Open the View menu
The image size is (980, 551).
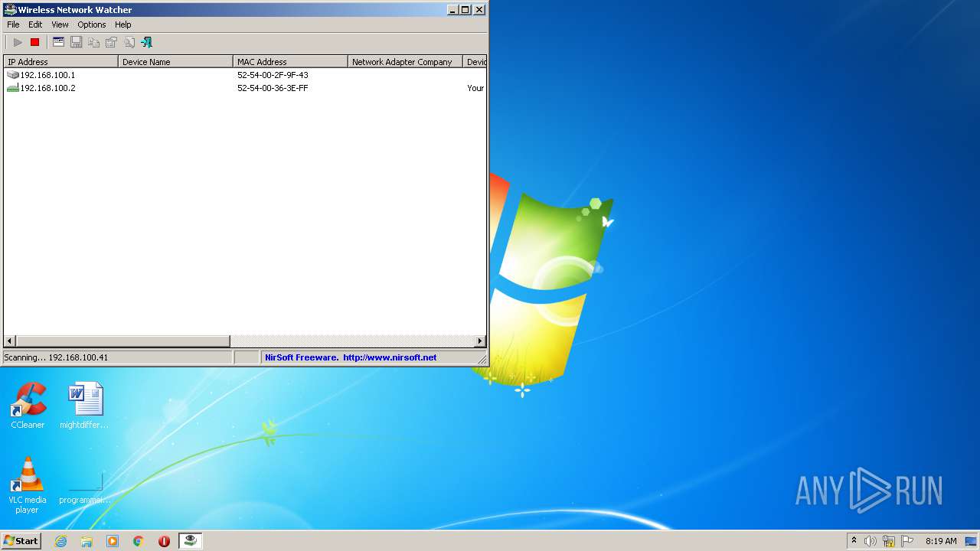[x=60, y=24]
